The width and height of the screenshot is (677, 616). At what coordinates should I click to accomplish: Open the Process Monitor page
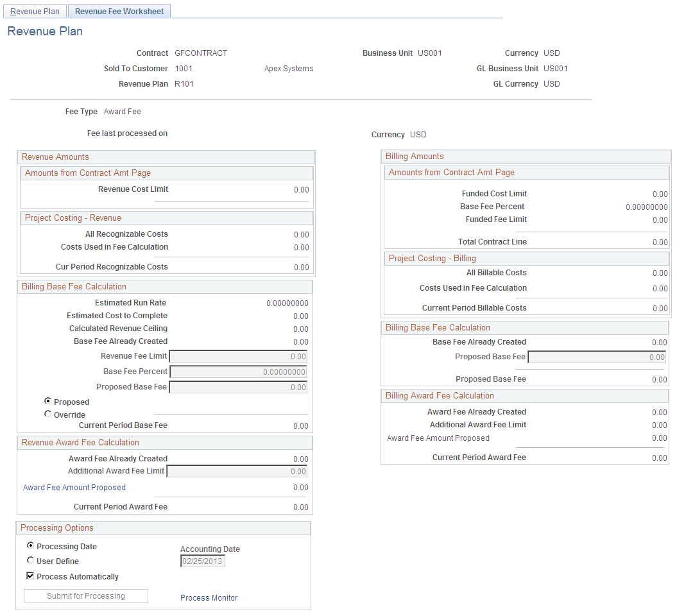click(x=209, y=597)
